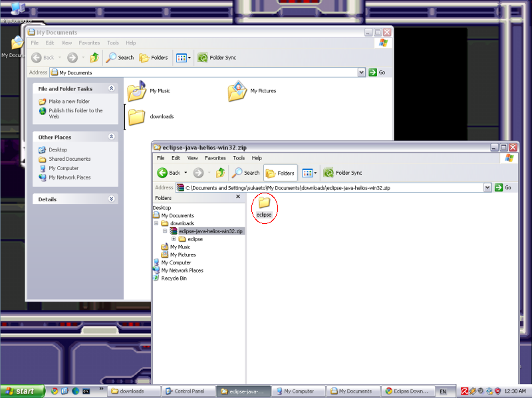Image resolution: width=532 pixels, height=398 pixels.
Task: Click Make a new folder link
Action: coord(69,102)
